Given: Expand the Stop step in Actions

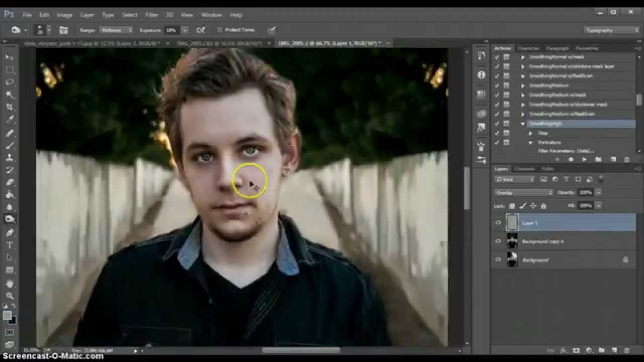Looking at the screenshot, I should point(531,133).
